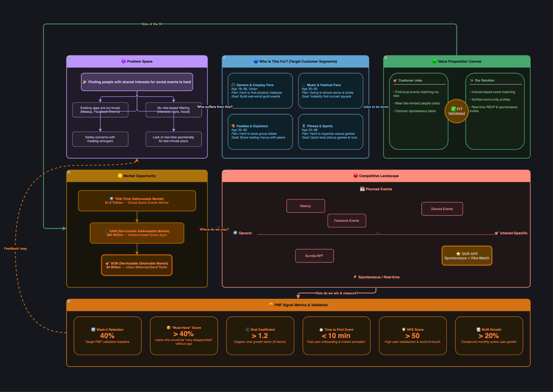Viewport: 553px width, 392px height.
Task: Click the heart-eyes emoji beside Must-Have Score
Action: coord(168,327)
